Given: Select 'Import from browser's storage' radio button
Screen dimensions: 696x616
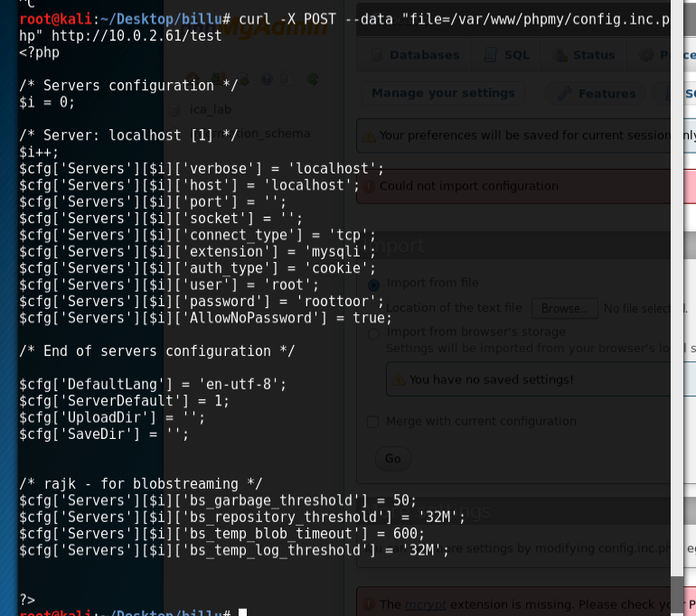Looking at the screenshot, I should 373,333.
